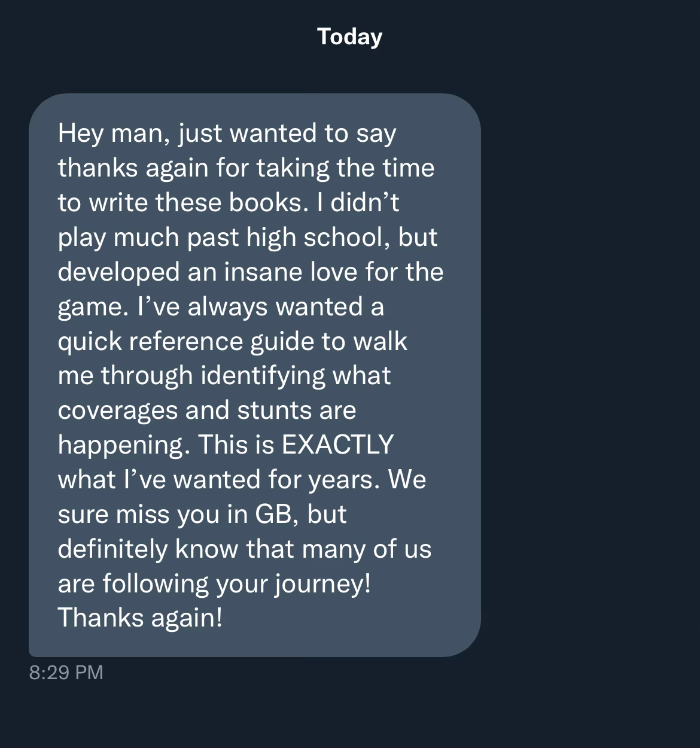Click the word "identifying" in the message
The image size is (700, 748).
click(263, 376)
